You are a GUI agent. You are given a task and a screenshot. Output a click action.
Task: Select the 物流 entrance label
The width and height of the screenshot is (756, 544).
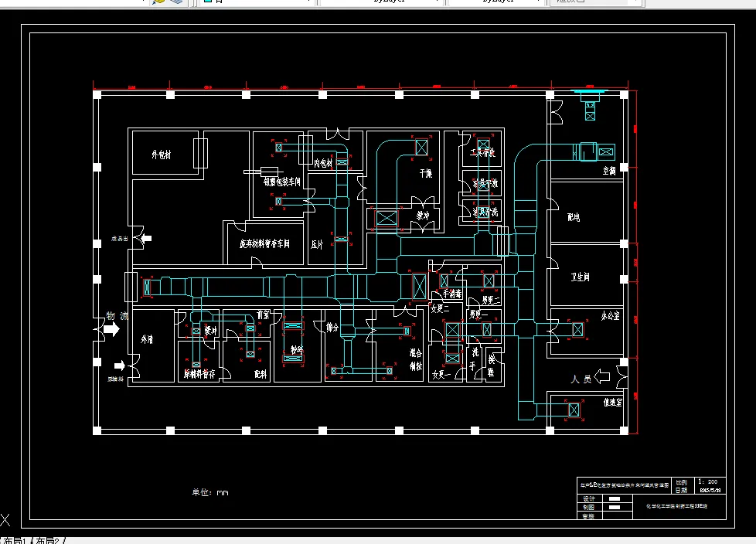coord(117,316)
